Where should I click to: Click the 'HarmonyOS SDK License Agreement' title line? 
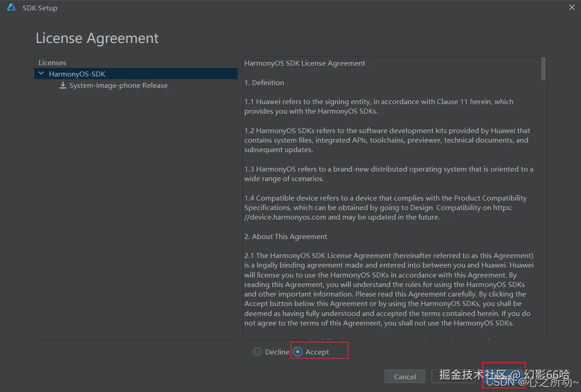[x=305, y=63]
